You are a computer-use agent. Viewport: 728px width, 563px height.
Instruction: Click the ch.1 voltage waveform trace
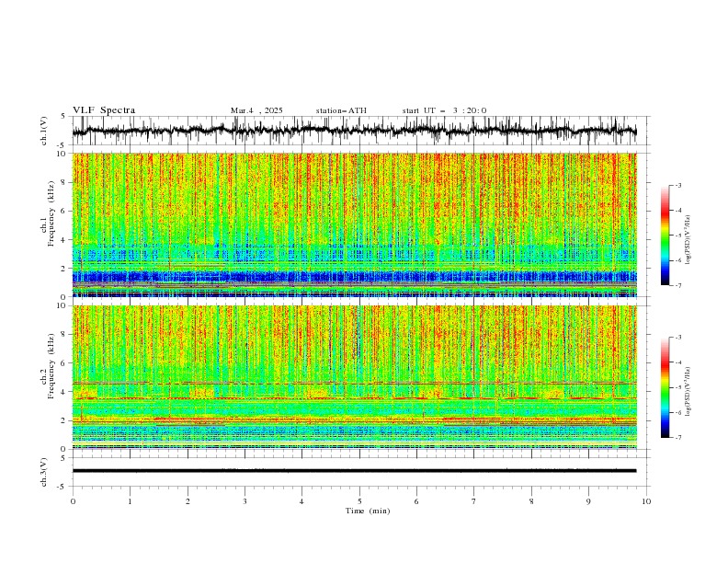(354, 131)
